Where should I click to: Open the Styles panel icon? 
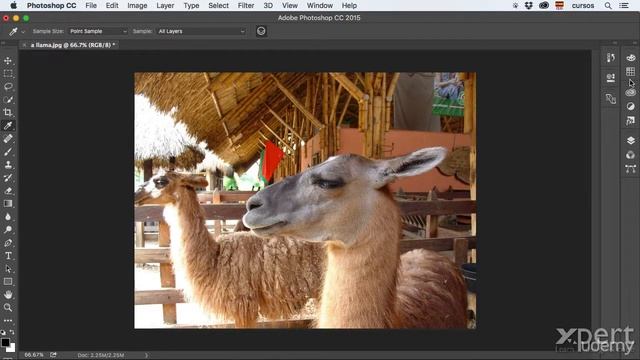point(631,120)
